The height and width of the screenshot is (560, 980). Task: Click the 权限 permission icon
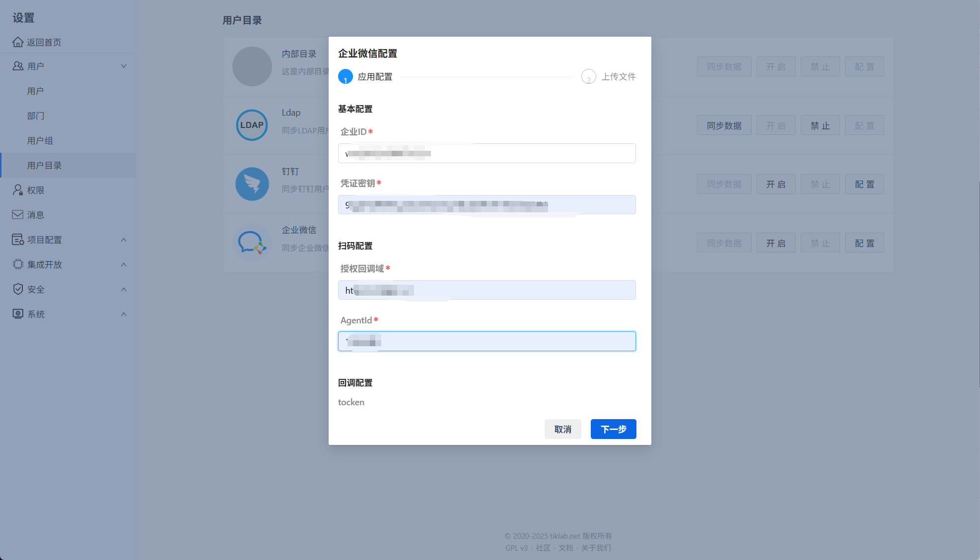18,190
